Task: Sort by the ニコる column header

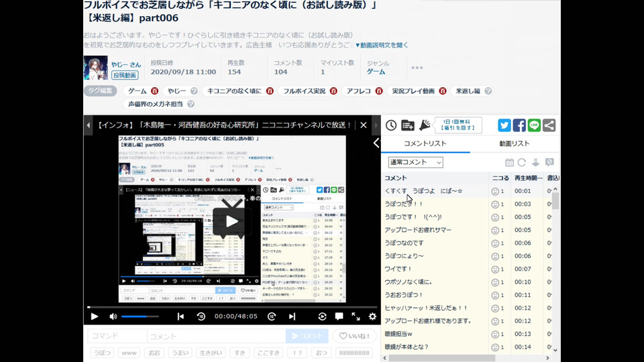Action: (500, 178)
